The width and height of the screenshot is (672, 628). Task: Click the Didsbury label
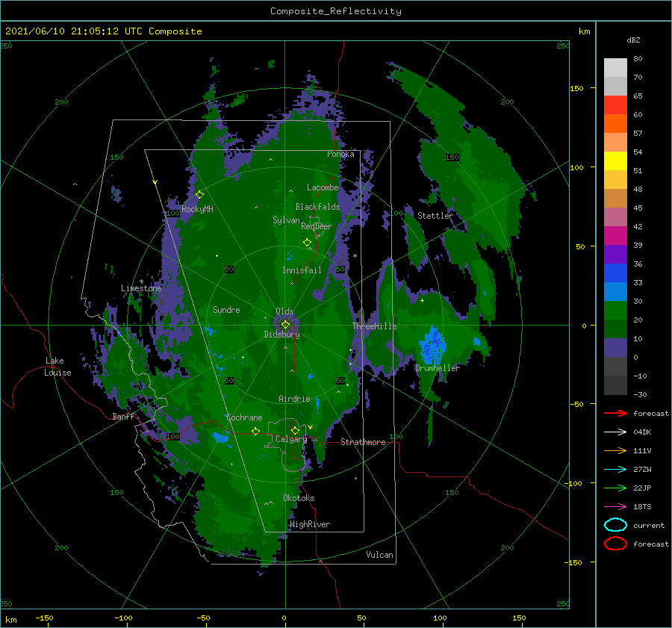[281, 335]
